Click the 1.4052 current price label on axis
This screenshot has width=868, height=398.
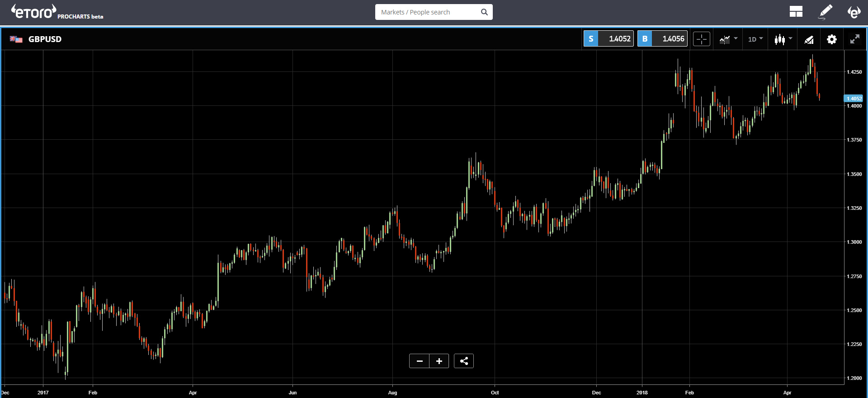point(854,98)
